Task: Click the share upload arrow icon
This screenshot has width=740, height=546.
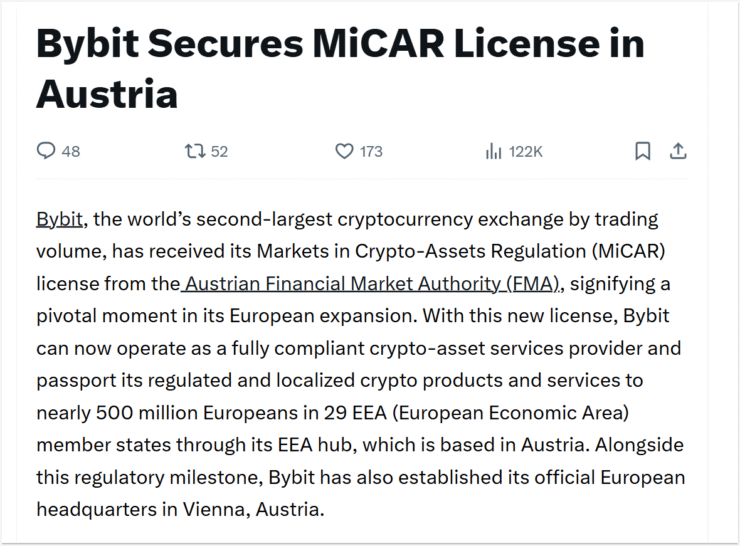Action: (x=678, y=151)
